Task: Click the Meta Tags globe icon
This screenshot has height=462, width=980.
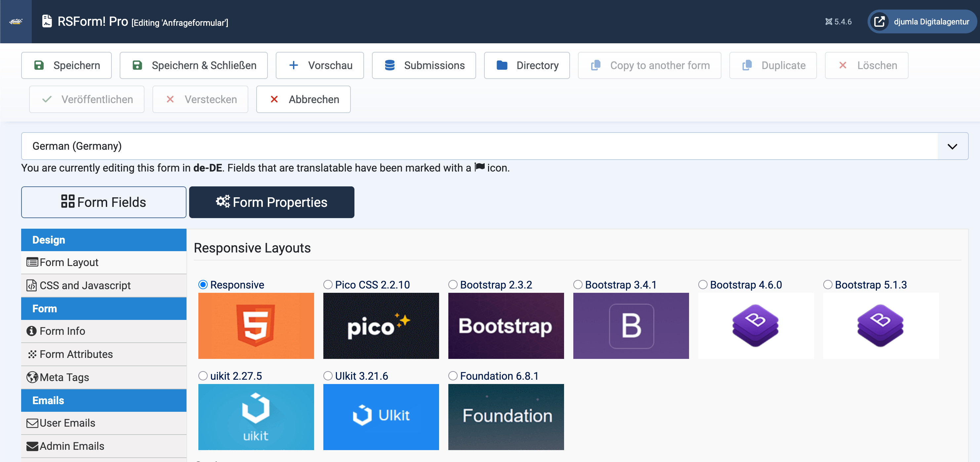Action: [x=32, y=377]
